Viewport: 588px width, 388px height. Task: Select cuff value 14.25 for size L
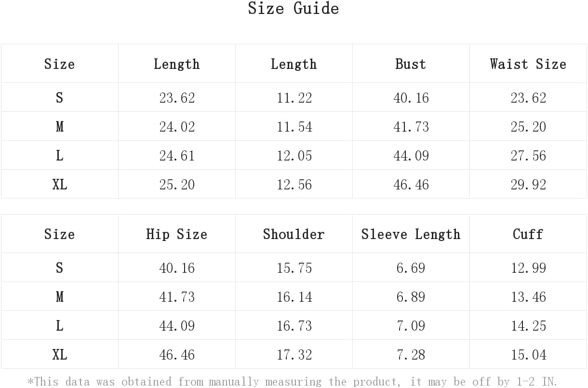point(528,326)
